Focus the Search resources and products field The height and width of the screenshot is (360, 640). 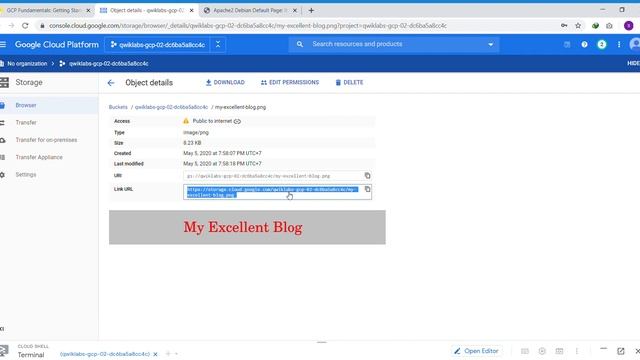(394, 44)
